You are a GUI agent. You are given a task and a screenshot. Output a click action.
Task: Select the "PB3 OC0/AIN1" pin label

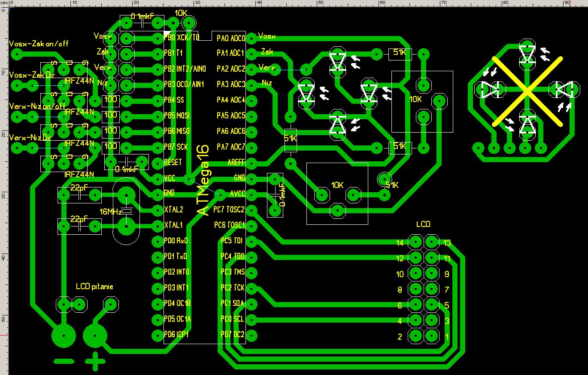[184, 84]
